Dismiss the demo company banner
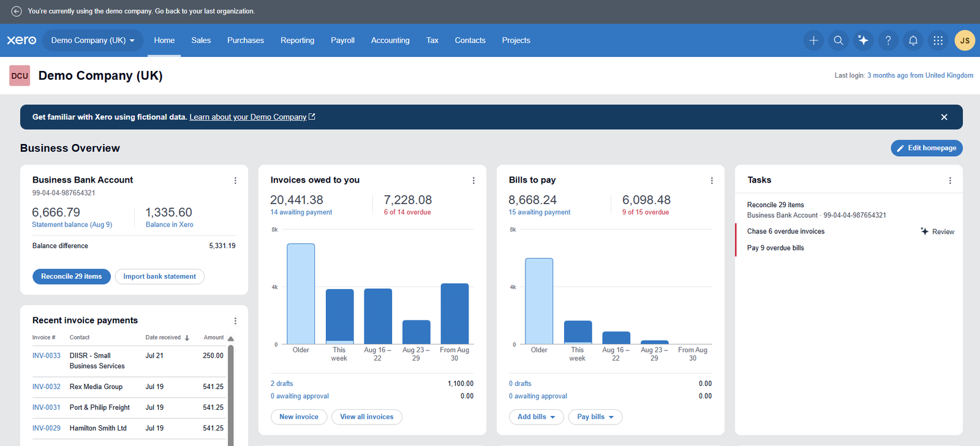 (944, 117)
